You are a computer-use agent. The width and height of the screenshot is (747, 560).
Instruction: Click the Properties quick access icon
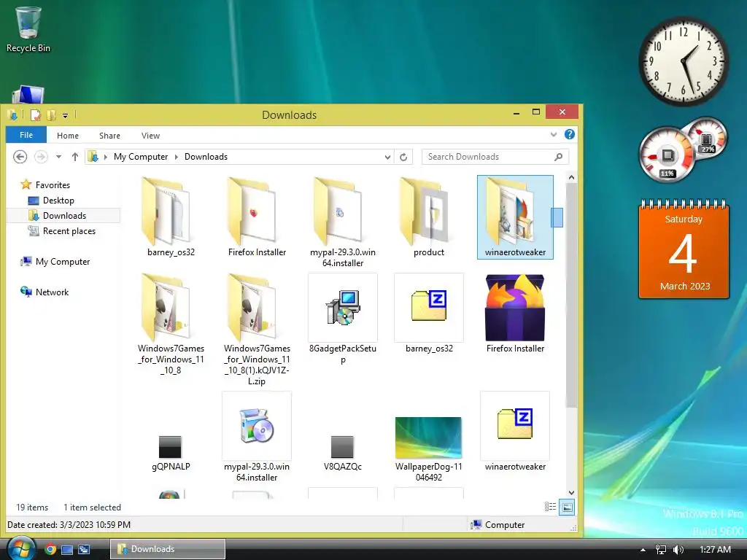click(35, 114)
